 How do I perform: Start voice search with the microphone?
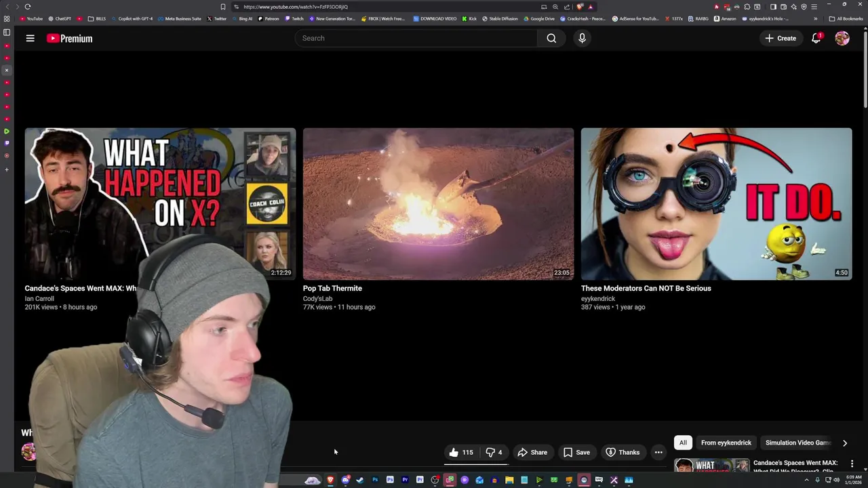coord(582,39)
